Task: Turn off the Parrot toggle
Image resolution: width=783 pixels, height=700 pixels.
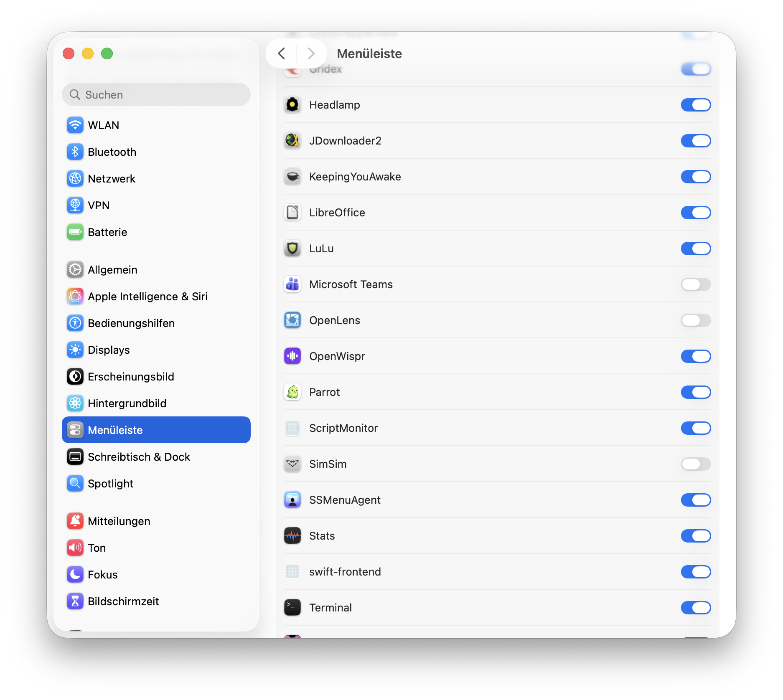Action: click(x=696, y=392)
